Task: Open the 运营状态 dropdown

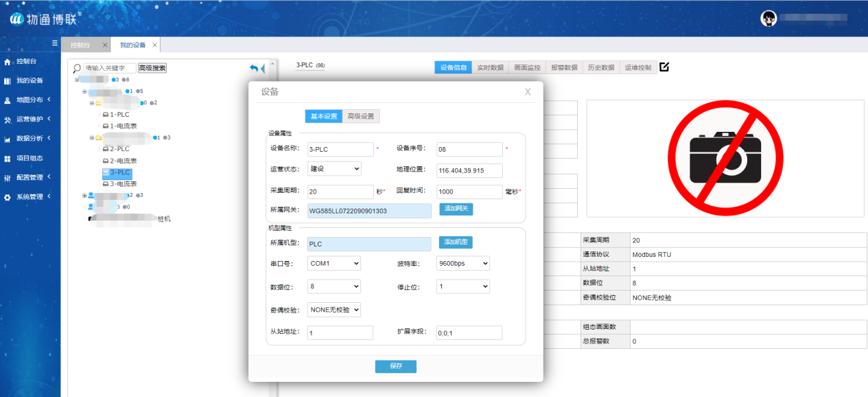Action: click(334, 169)
